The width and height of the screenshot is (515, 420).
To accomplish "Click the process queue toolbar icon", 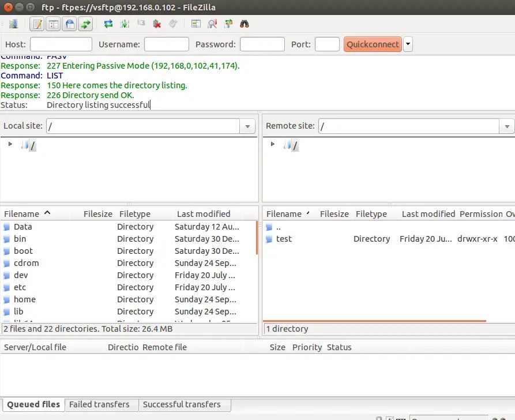I will coord(125,24).
